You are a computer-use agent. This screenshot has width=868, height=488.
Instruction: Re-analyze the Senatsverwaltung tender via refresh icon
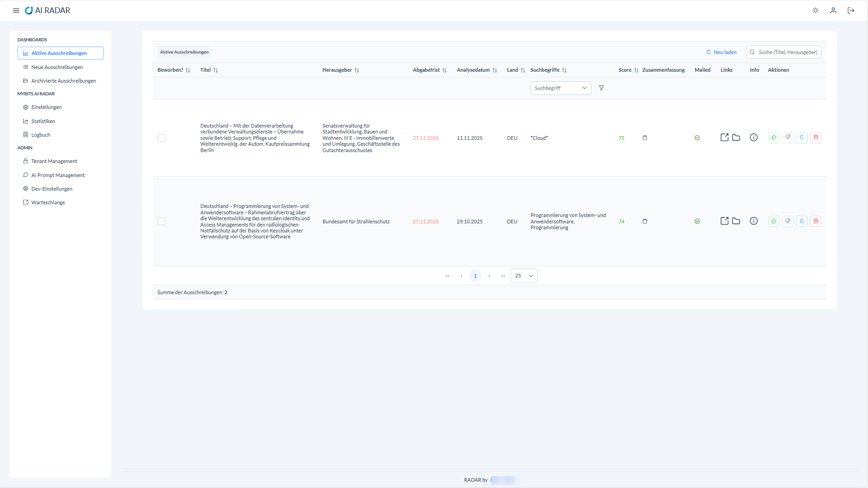click(802, 138)
